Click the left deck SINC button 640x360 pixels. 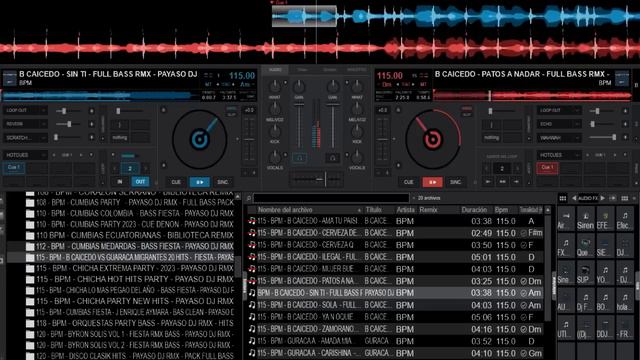pyautogui.click(x=222, y=182)
